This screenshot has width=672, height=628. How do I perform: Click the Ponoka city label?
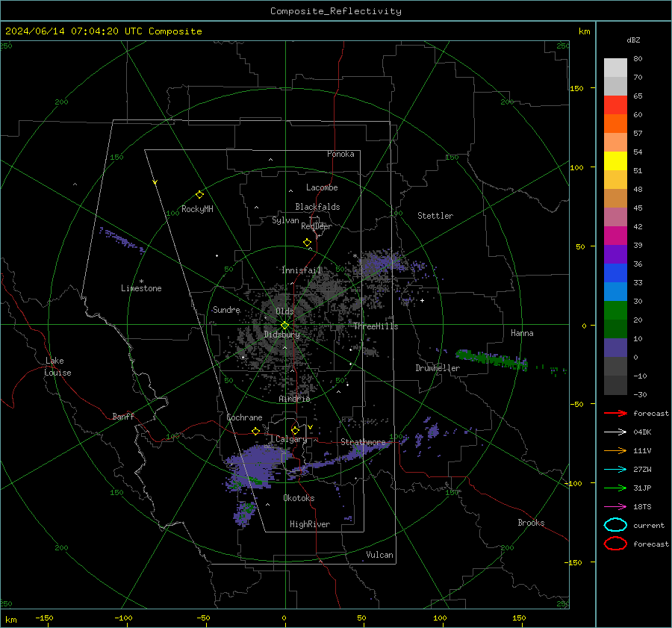click(x=340, y=154)
